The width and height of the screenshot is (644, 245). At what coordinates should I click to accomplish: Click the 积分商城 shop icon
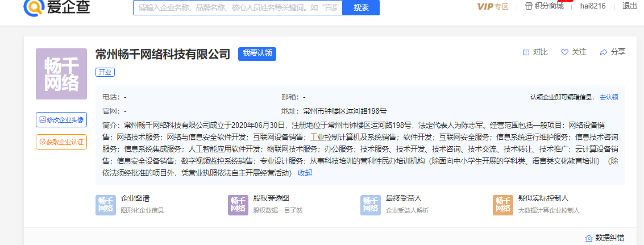tap(529, 6)
